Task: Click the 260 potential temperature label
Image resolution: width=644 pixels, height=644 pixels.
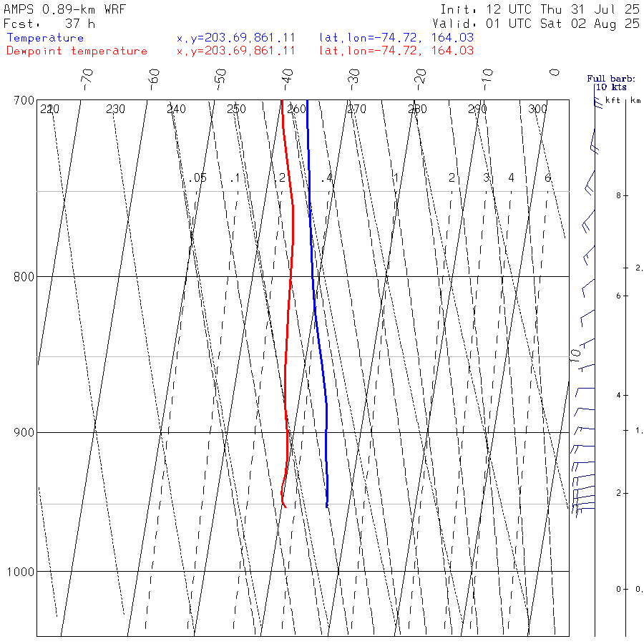Action: (x=296, y=109)
